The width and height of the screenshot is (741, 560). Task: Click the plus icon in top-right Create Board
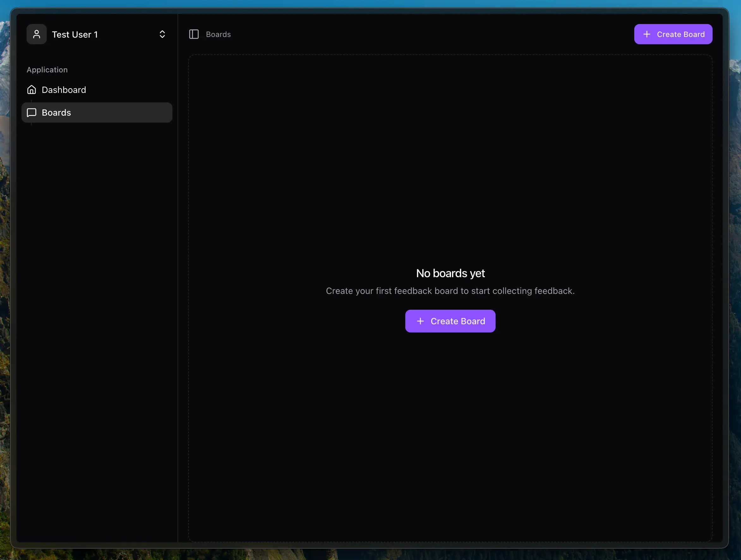[x=647, y=34]
